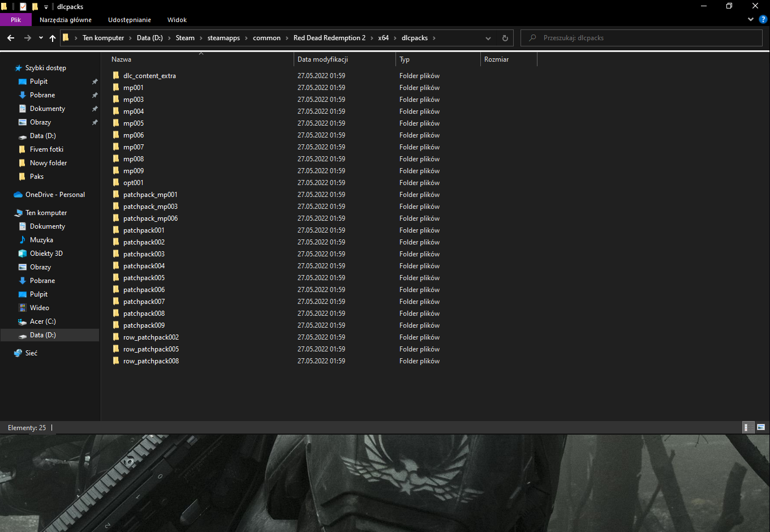770x532 pixels.
Task: Unpin Dokumenty using its pin icon
Action: (94, 109)
